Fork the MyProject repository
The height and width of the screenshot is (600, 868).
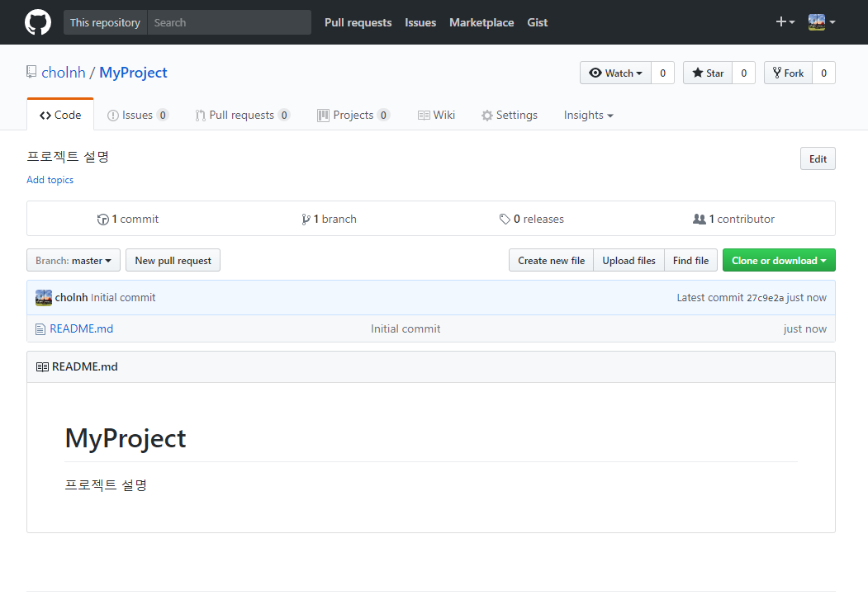788,73
